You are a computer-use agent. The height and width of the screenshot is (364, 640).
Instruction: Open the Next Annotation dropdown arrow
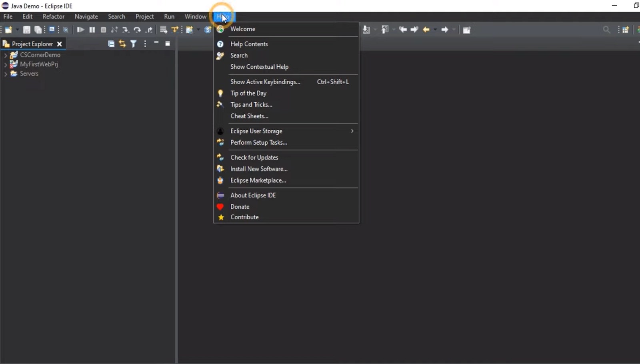(375, 30)
